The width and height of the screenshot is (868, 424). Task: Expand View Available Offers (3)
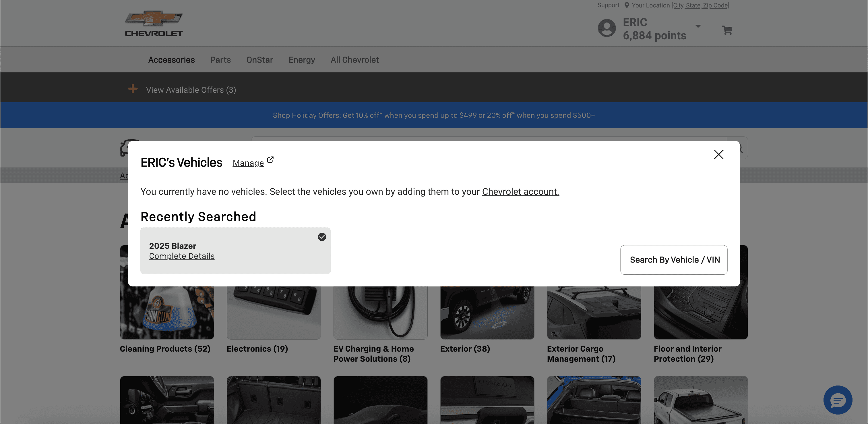pos(191,90)
